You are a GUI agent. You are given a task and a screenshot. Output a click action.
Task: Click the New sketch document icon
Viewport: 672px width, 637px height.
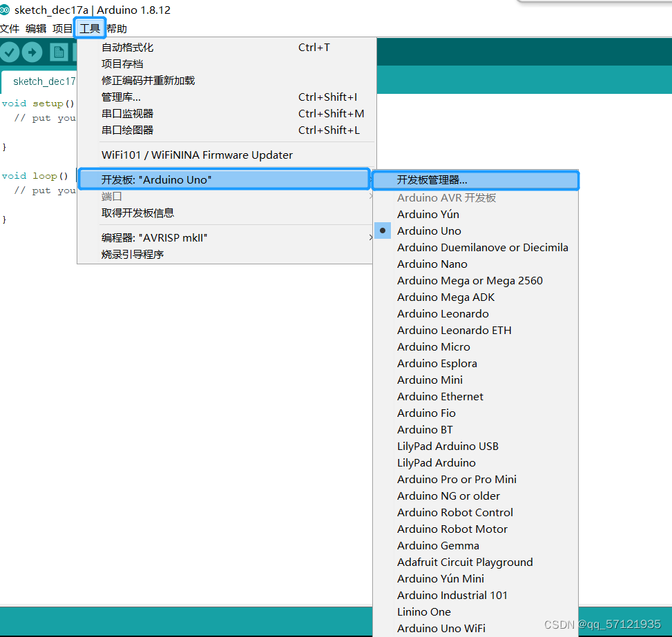pyautogui.click(x=59, y=52)
